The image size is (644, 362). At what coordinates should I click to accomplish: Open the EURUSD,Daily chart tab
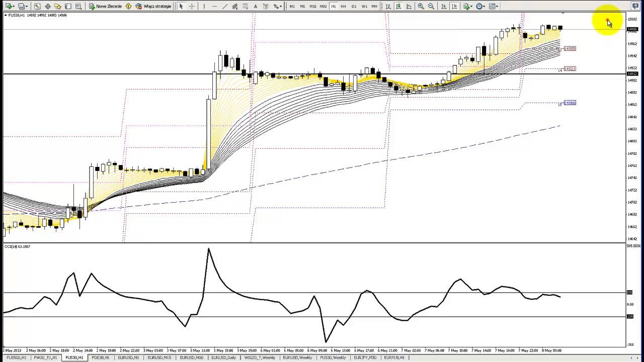(x=223, y=358)
